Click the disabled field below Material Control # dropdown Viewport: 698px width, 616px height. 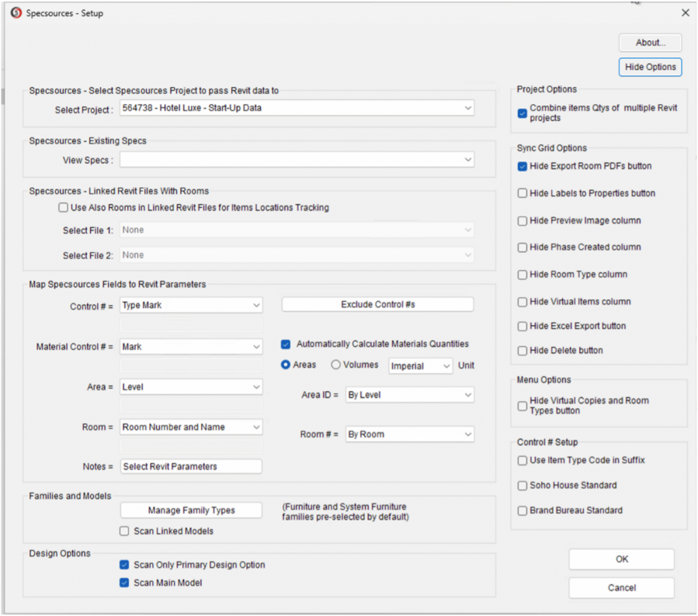(191, 365)
